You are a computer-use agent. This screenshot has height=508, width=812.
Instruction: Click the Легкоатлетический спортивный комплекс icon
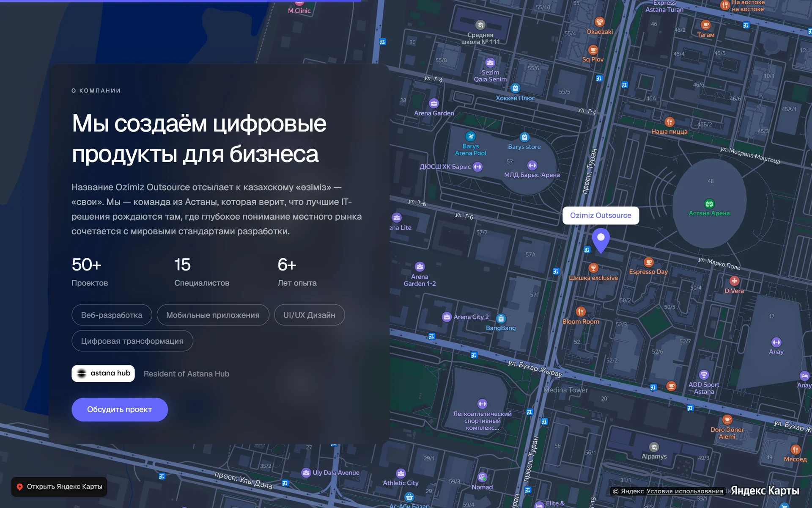tap(482, 404)
